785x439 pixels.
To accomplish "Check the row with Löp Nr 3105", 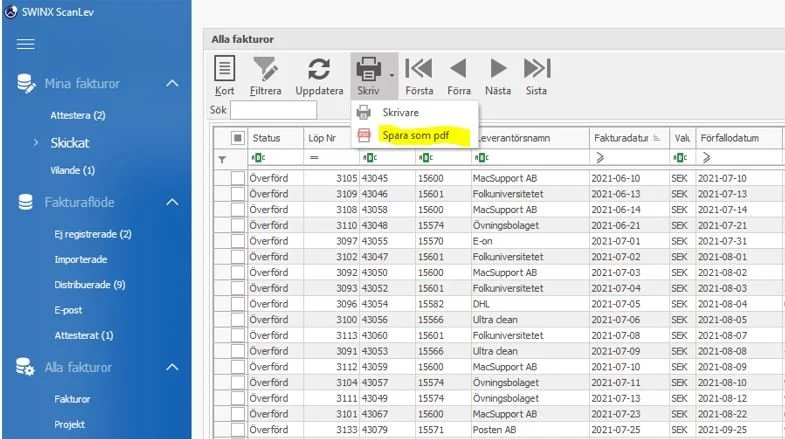I will point(238,178).
